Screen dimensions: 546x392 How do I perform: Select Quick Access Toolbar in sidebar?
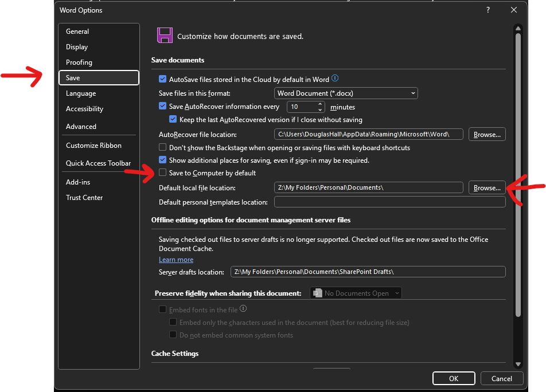99,163
